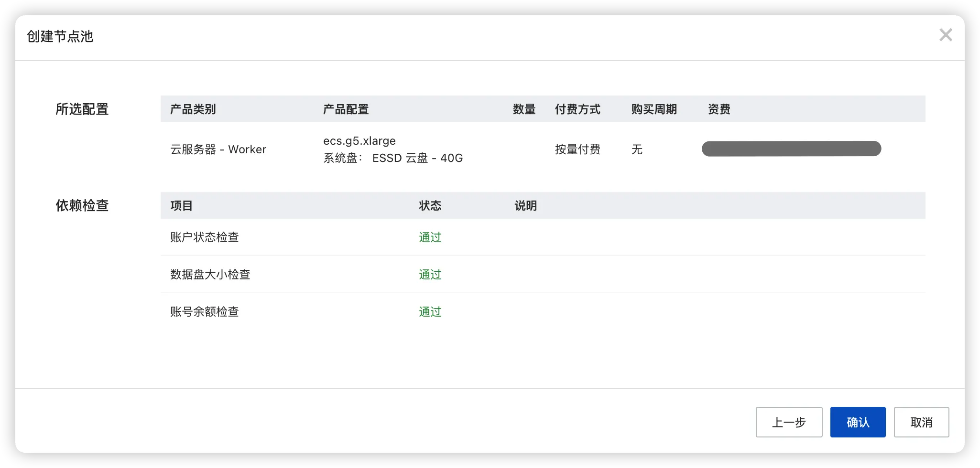Click the ecs.g5.xlarge instance type text
The image size is (980, 468).
coord(359,141)
